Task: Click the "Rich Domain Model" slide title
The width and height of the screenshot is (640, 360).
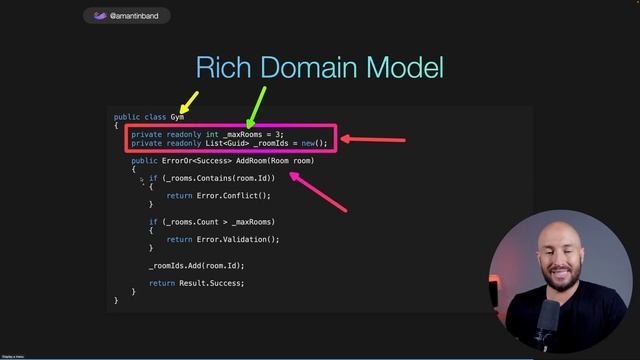Action: 320,67
